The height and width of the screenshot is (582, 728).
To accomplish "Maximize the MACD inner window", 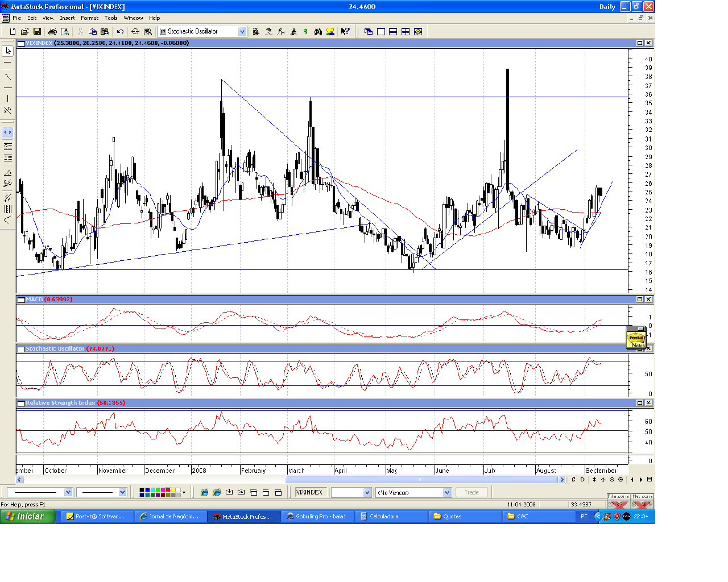I will tap(640, 300).
